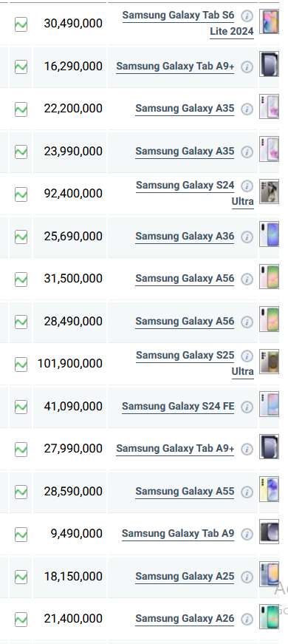Click info icon beside Samsung Galaxy A26
This screenshot has width=288, height=644.
coord(247,619)
